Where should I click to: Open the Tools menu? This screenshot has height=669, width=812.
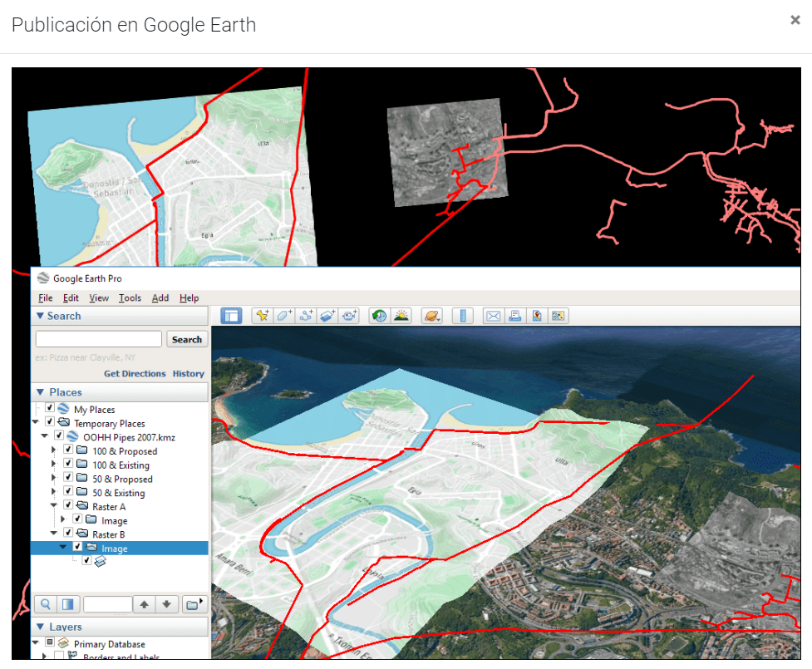point(130,298)
